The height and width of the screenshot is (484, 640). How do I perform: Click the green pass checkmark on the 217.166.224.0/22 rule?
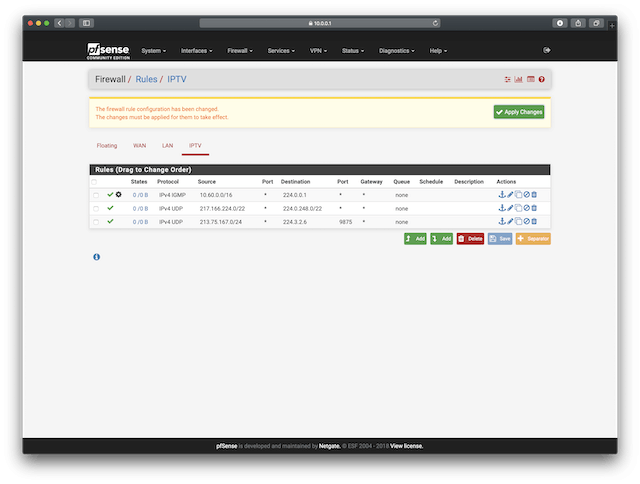[110, 208]
